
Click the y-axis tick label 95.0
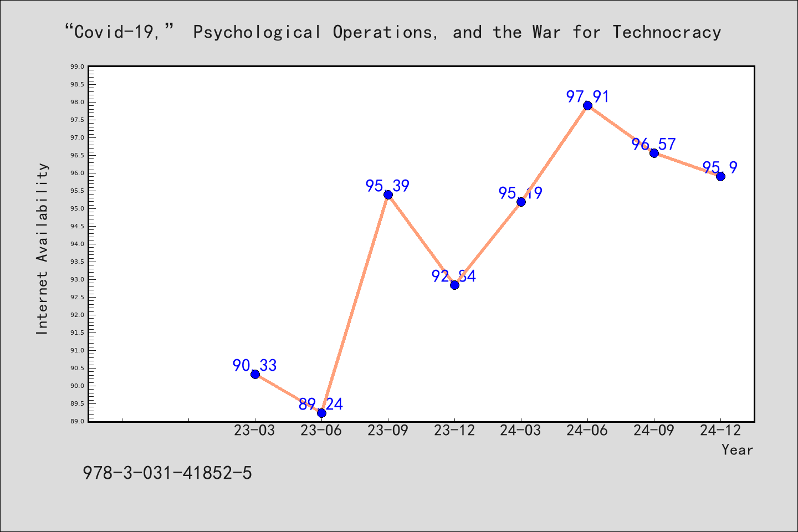click(x=77, y=208)
